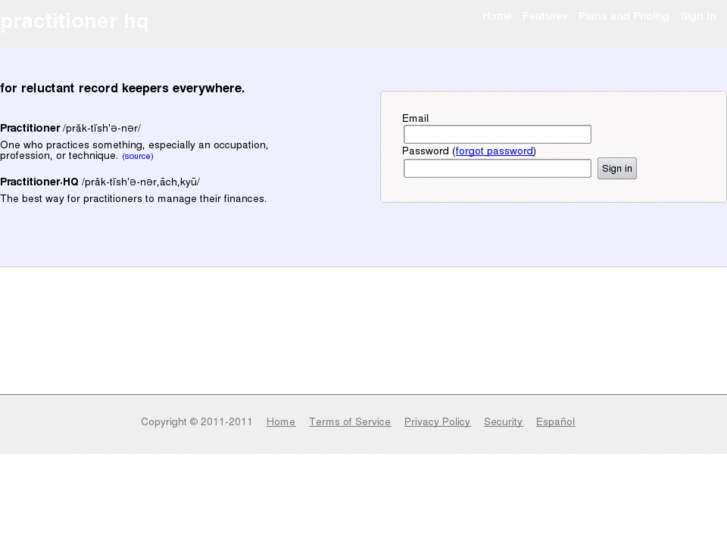This screenshot has height=545, width=727.
Task: Click the 'for reluctant record keepers everywhere.' heading
Action: pos(122,88)
